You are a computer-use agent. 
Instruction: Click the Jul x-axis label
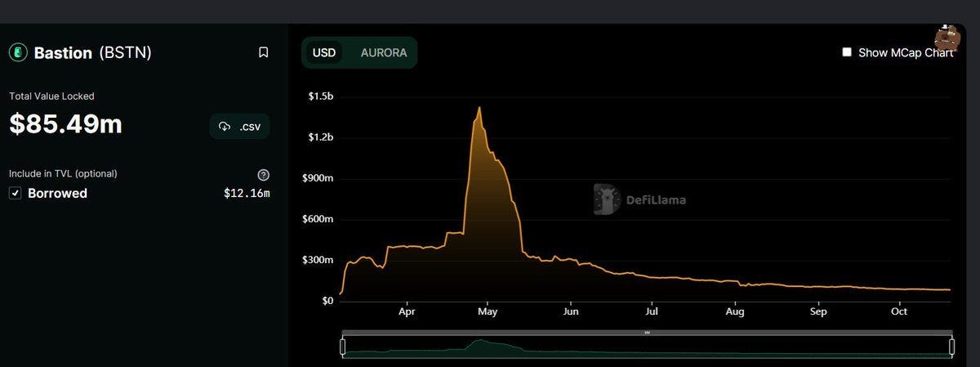pos(652,312)
